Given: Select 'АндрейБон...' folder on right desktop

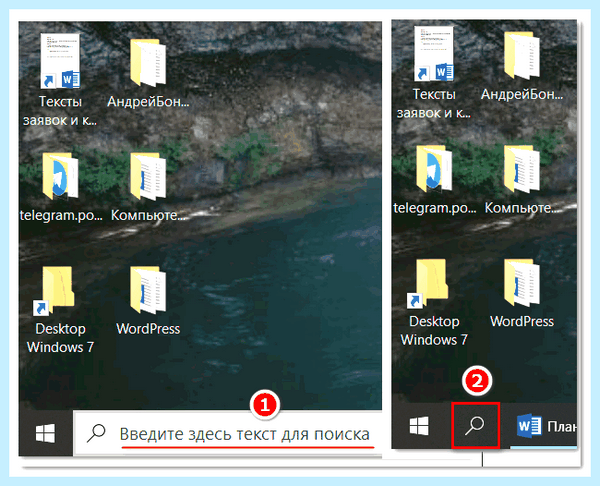Looking at the screenshot, I should [x=522, y=66].
